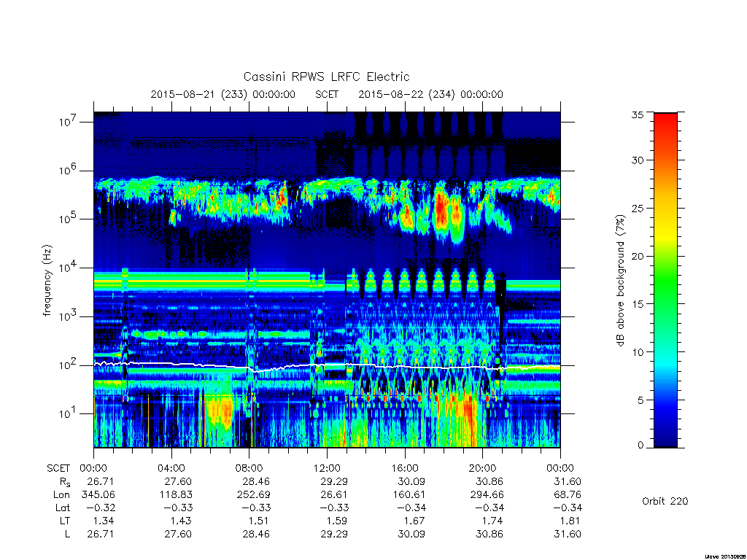The height and width of the screenshot is (560, 747).
Task: Click the time axis label '08:00'
Action: (x=249, y=468)
